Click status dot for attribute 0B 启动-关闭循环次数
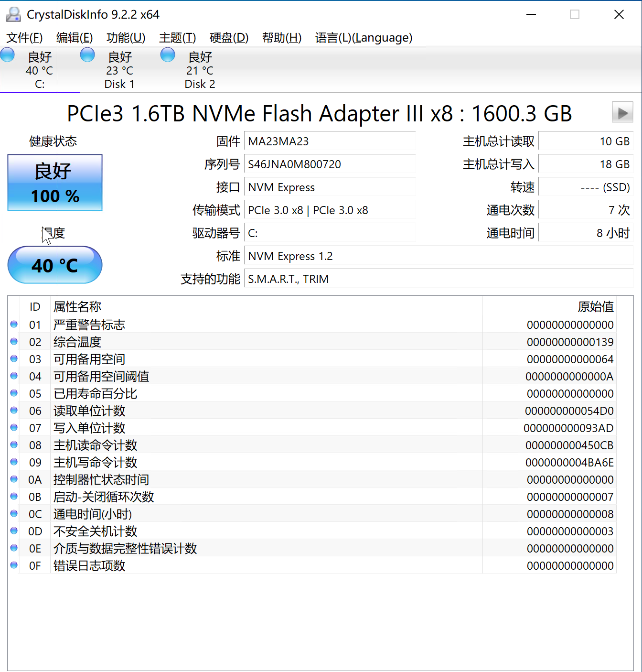This screenshot has height=672, width=642. coord(14,496)
